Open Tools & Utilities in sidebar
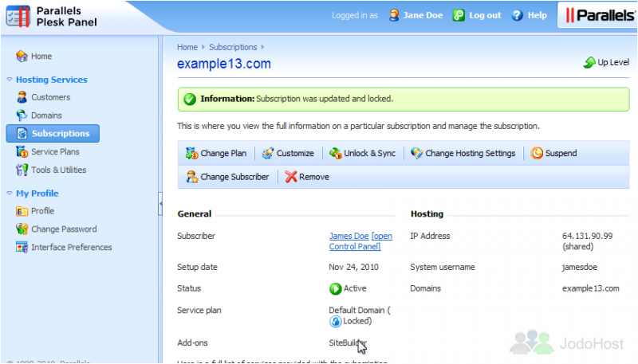 (58, 170)
